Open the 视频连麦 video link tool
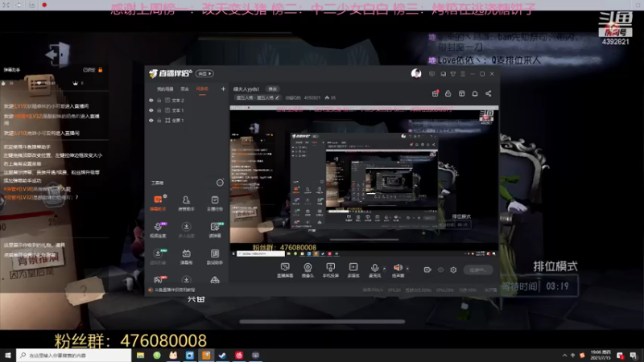This screenshot has height=362, width=644. coord(158,230)
